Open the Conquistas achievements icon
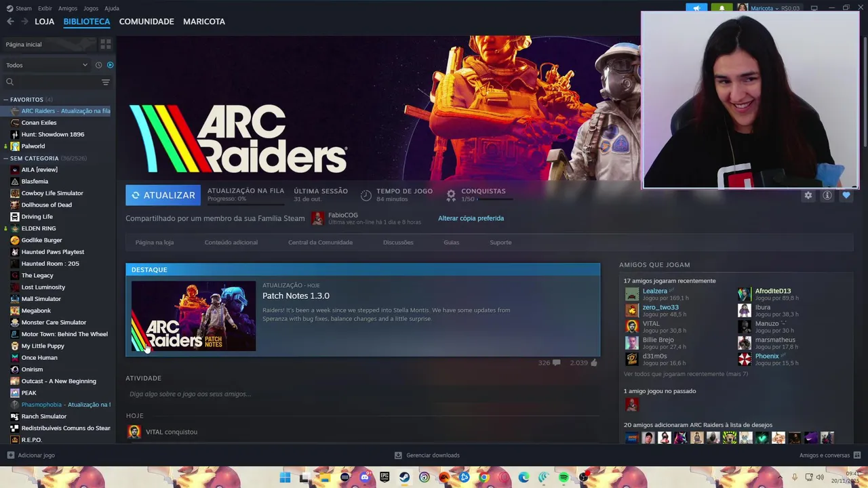 tap(451, 195)
